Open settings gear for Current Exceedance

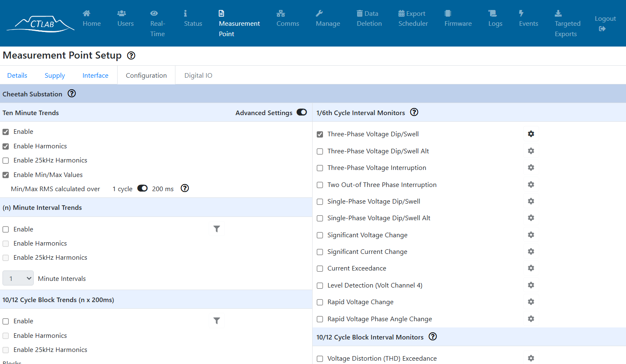(531, 268)
